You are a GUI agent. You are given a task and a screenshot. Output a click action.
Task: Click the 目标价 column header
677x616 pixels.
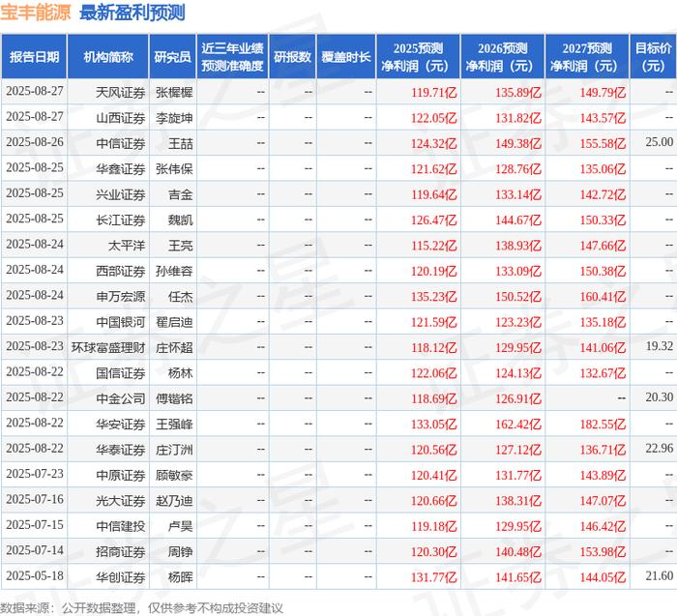coord(653,56)
